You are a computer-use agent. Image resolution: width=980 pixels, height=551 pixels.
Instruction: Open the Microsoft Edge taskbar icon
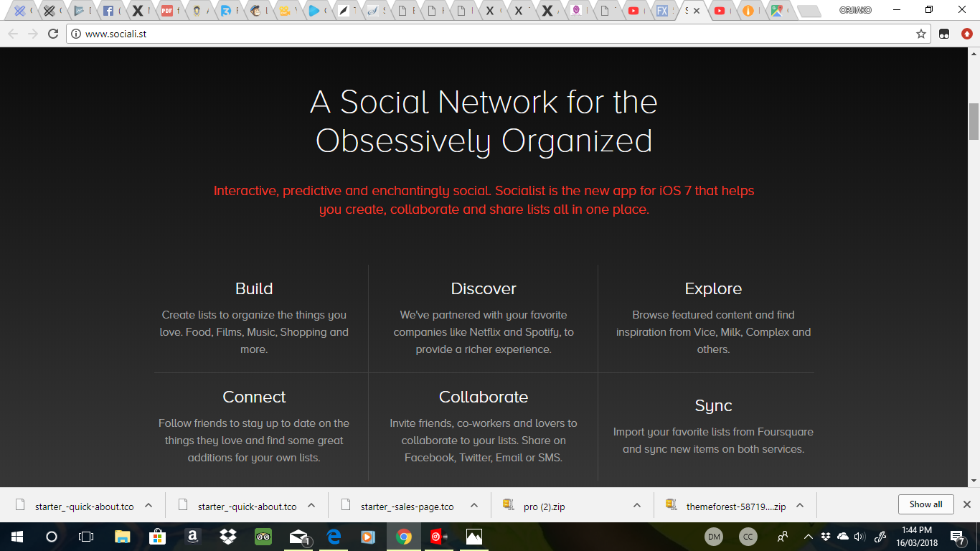[334, 537]
